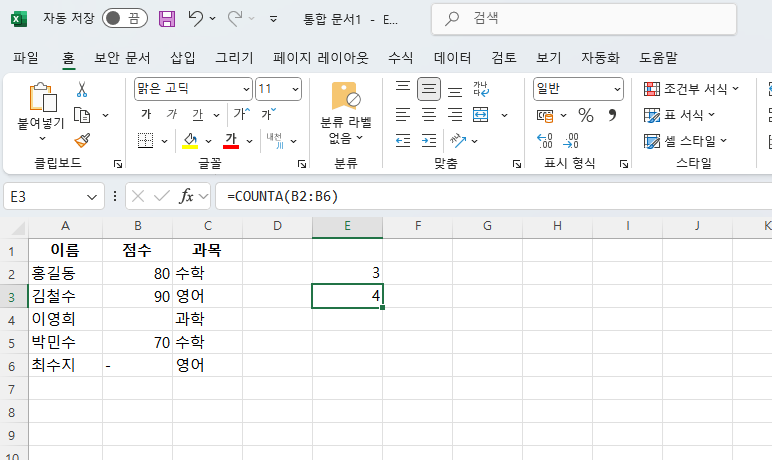Click Increase Indent icon

click(429, 141)
